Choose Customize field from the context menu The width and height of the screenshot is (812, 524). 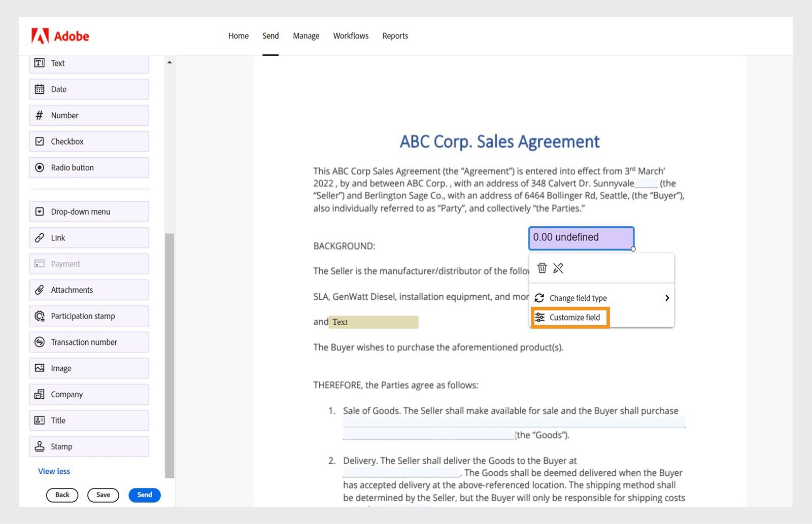(x=574, y=317)
